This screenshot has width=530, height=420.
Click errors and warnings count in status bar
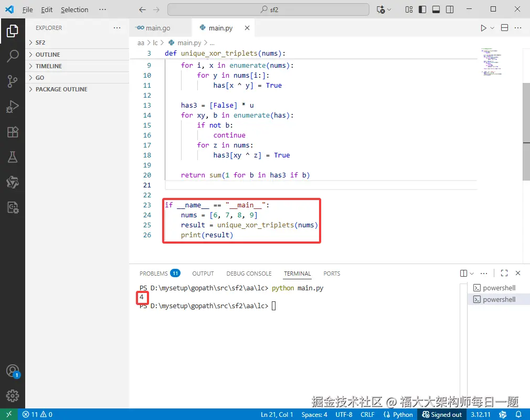pyautogui.click(x=37, y=414)
